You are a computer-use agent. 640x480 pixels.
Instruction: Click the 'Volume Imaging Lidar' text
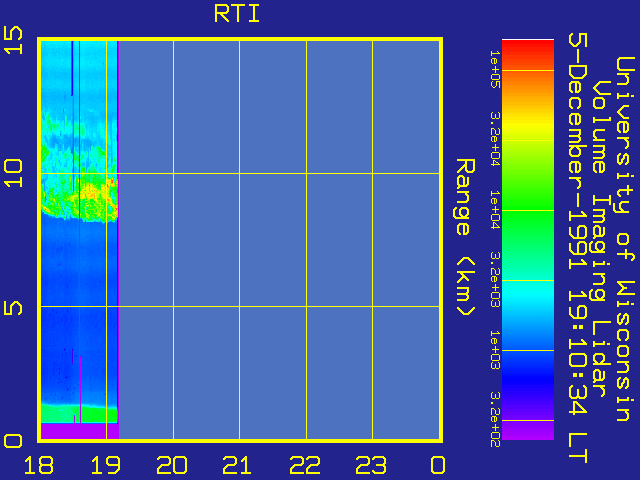pos(601,239)
